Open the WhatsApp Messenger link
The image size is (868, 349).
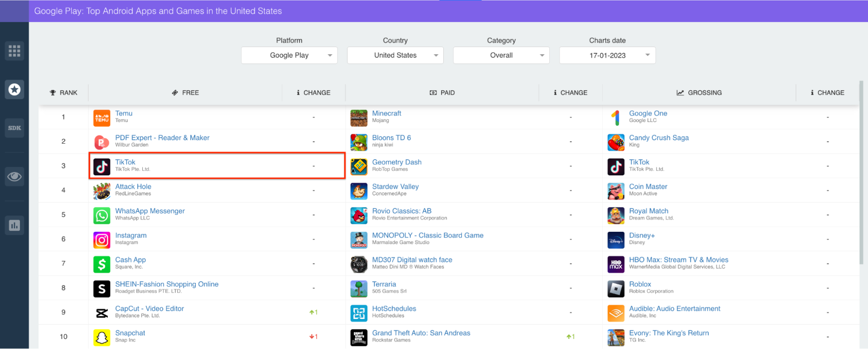coord(150,211)
